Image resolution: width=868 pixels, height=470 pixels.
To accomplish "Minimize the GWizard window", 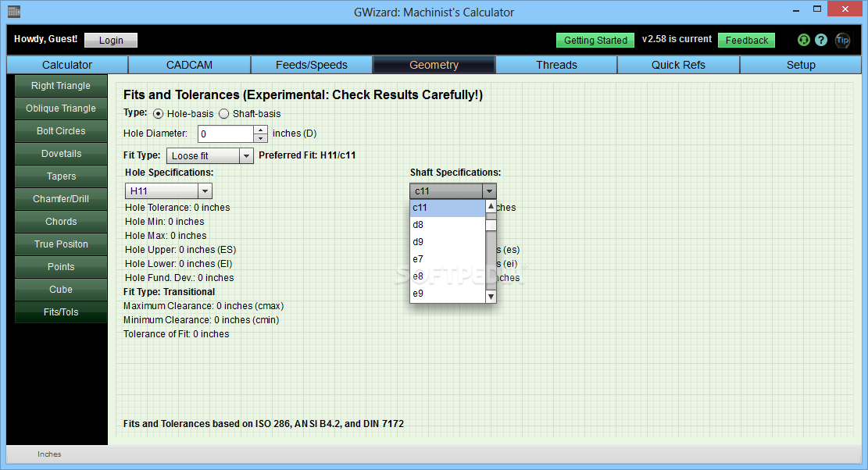I will point(796,10).
